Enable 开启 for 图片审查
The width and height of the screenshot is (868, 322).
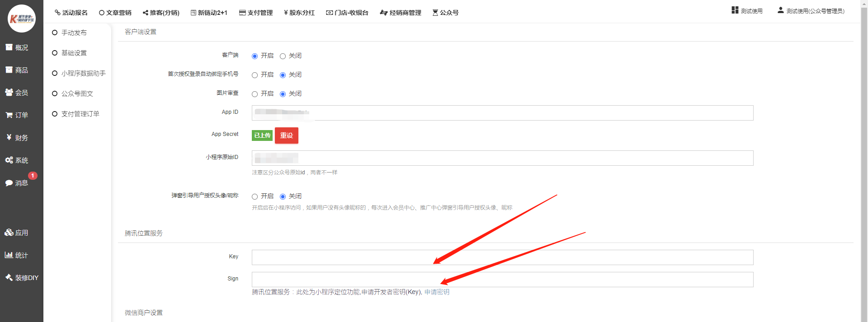point(255,94)
